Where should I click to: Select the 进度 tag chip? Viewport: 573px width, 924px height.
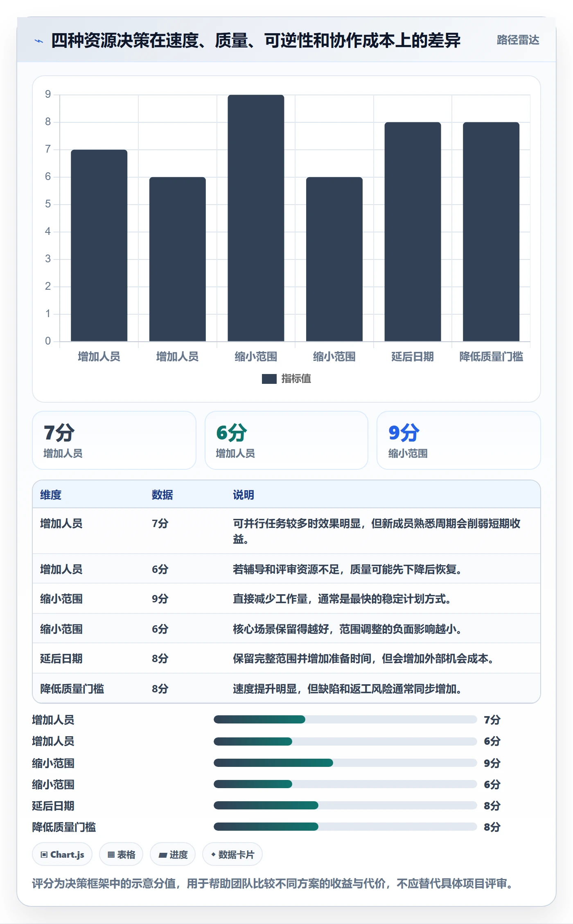pyautogui.click(x=173, y=854)
